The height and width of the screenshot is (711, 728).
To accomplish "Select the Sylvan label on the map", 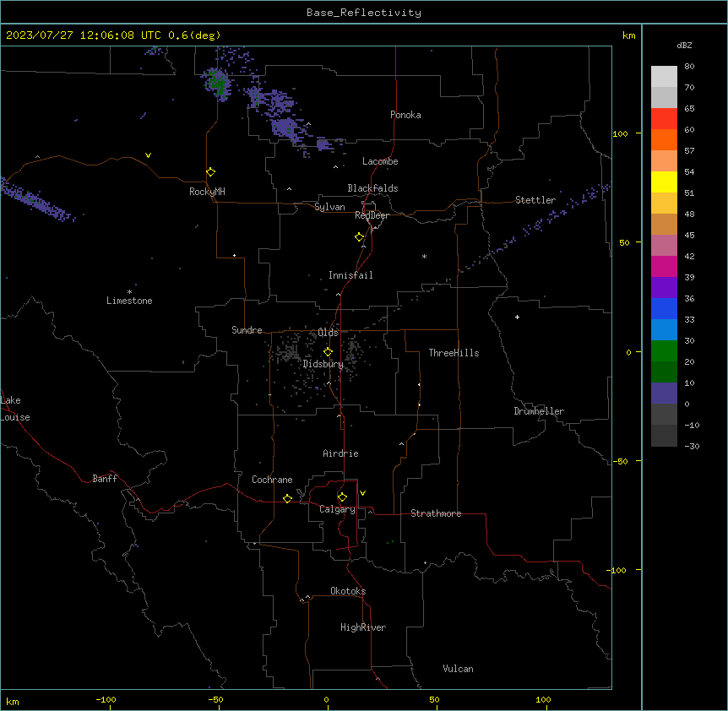I will (329, 207).
